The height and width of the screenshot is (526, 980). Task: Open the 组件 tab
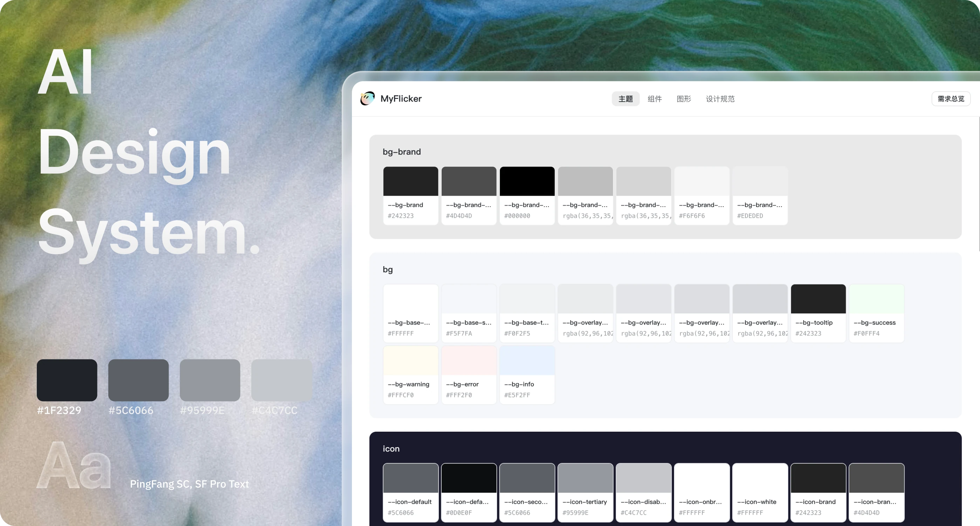[655, 99]
